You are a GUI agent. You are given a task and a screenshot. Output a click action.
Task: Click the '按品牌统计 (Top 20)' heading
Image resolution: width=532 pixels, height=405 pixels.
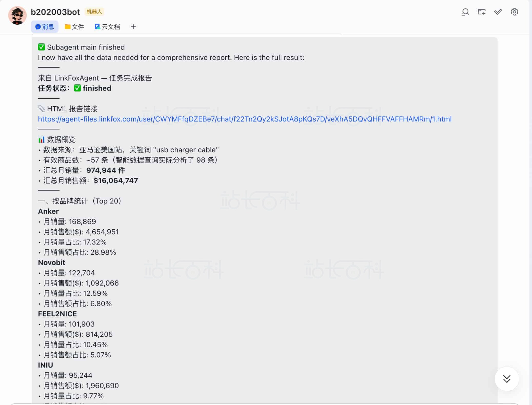[80, 201]
